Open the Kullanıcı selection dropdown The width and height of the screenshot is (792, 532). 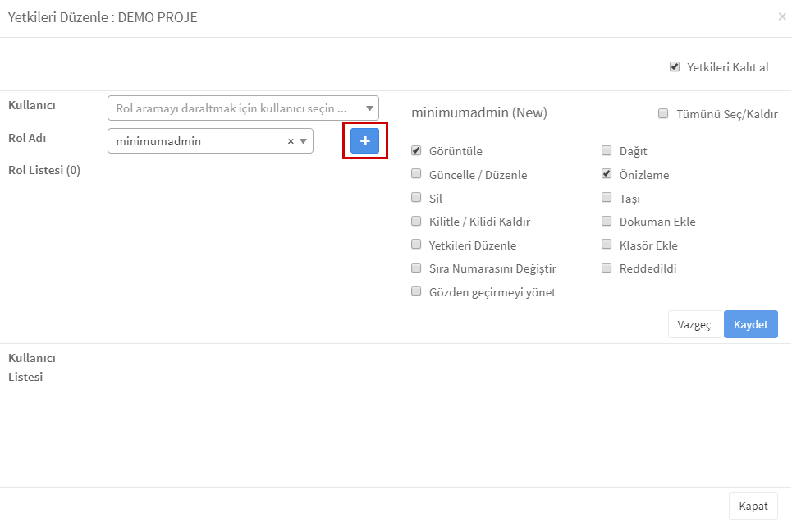coord(243,108)
